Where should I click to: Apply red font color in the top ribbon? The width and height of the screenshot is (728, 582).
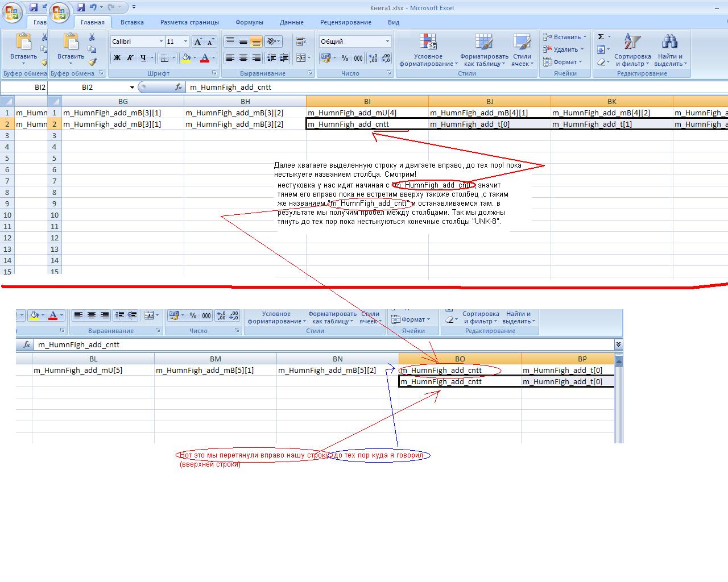point(205,57)
